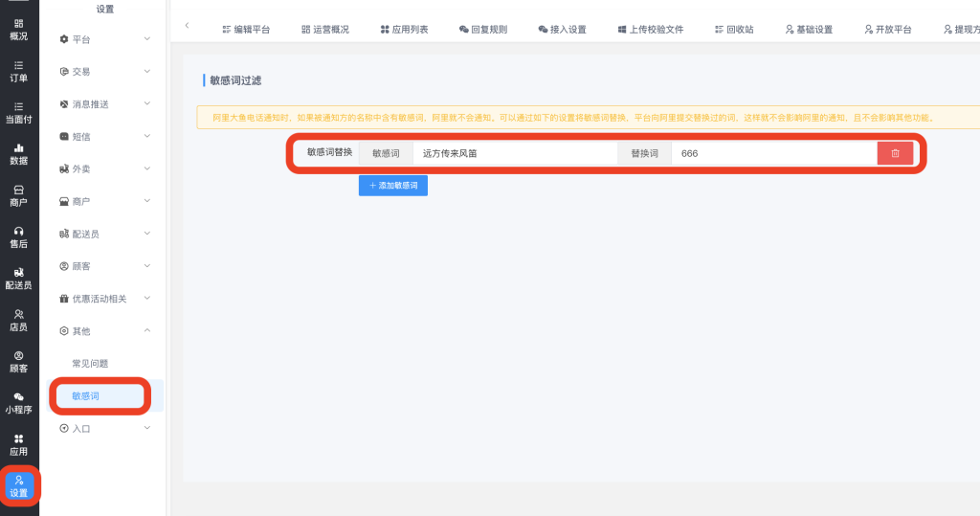Click the red trash delete button
The height and width of the screenshot is (516, 980).
click(x=895, y=153)
